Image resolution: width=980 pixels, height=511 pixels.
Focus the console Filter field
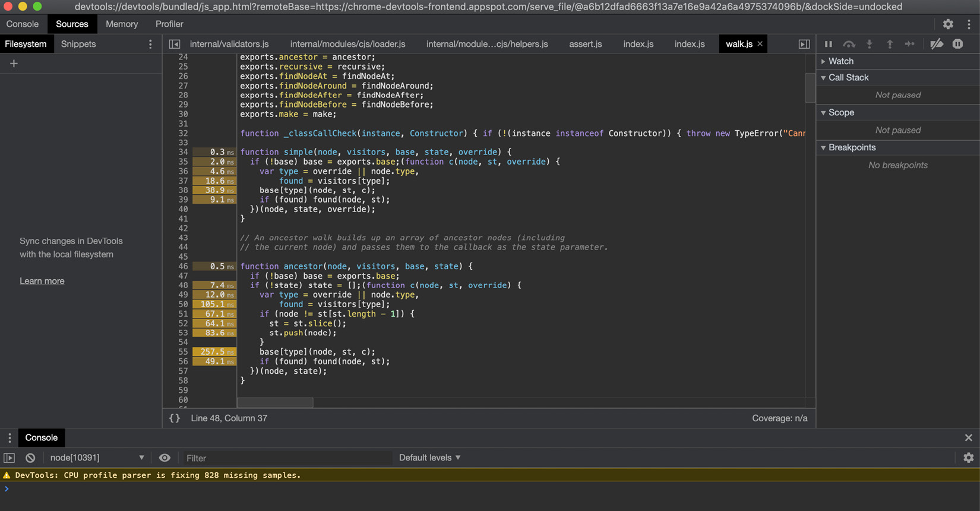click(287, 458)
